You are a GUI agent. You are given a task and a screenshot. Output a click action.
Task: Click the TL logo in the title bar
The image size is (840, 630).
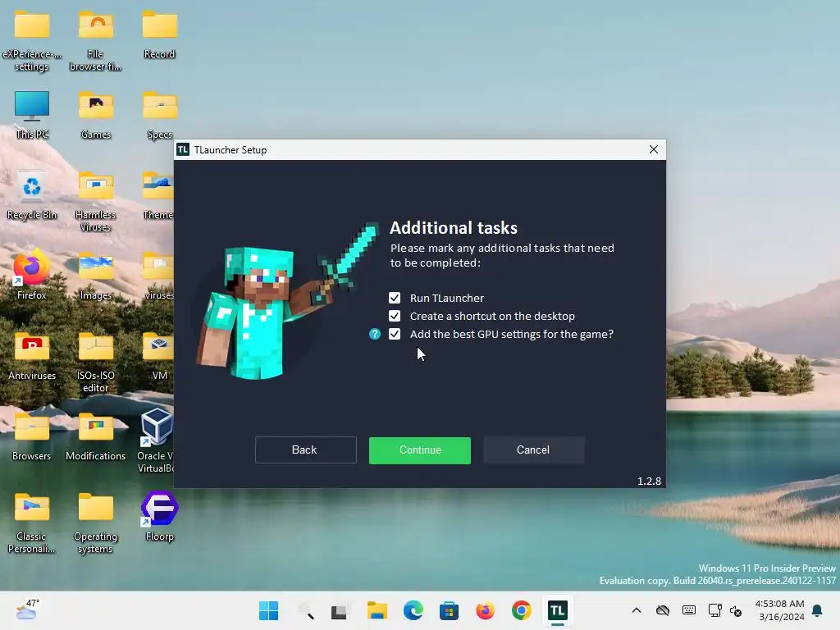pyautogui.click(x=183, y=149)
